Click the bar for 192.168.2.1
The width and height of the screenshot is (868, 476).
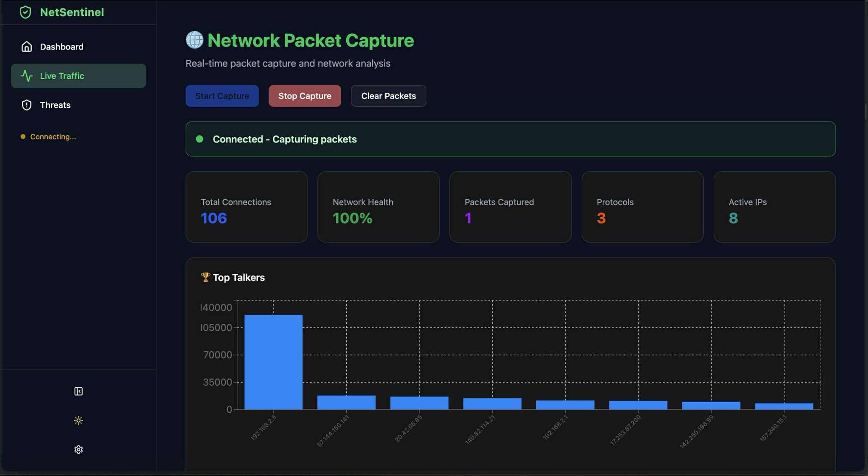565,405
